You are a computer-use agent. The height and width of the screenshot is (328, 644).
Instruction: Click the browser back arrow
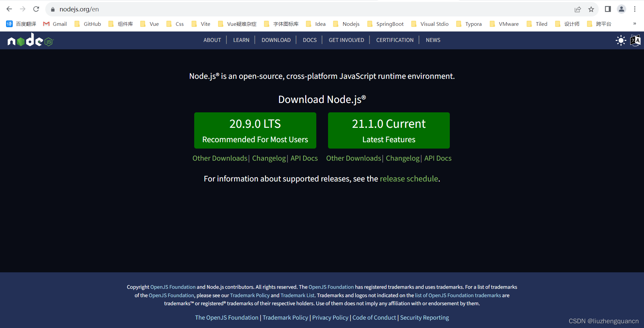point(9,9)
